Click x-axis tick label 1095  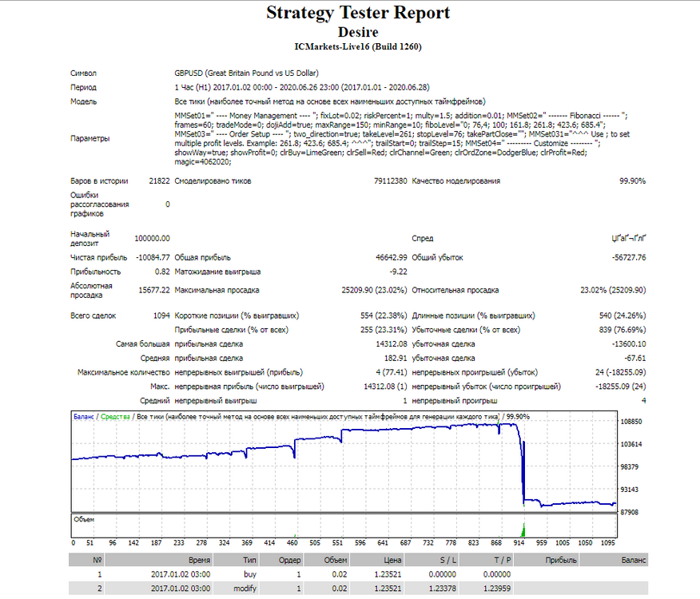click(607, 543)
